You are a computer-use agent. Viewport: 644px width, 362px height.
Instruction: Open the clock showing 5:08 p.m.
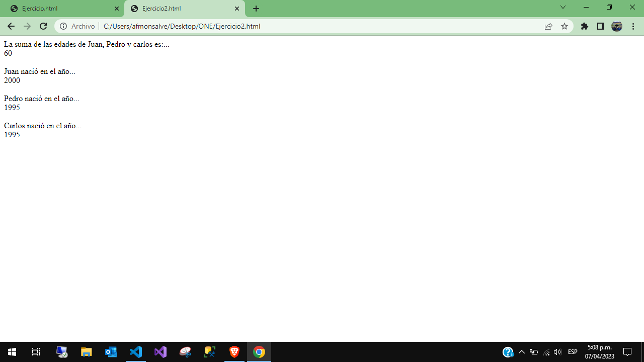600,352
